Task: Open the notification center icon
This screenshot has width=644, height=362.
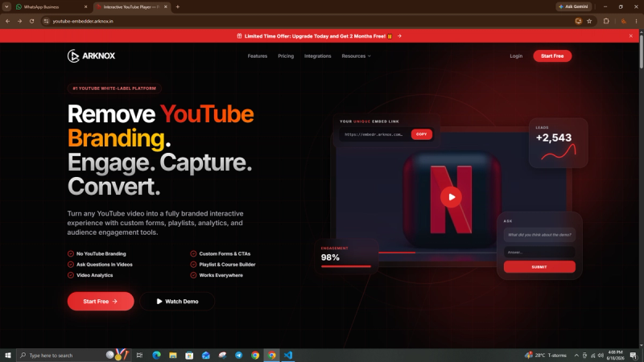Action: pyautogui.click(x=634, y=356)
